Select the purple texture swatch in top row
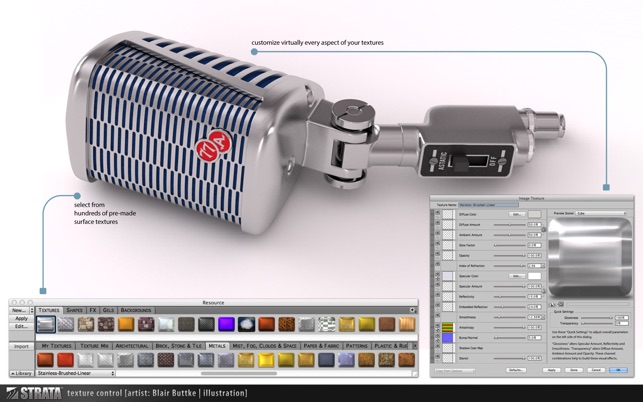The image size is (643, 402). click(226, 324)
